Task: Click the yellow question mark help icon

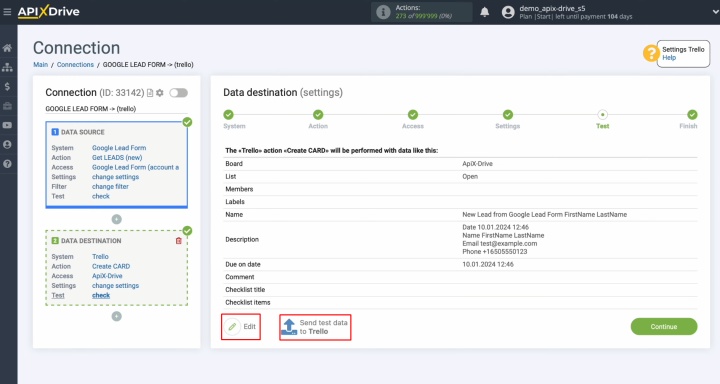Action: pos(651,53)
